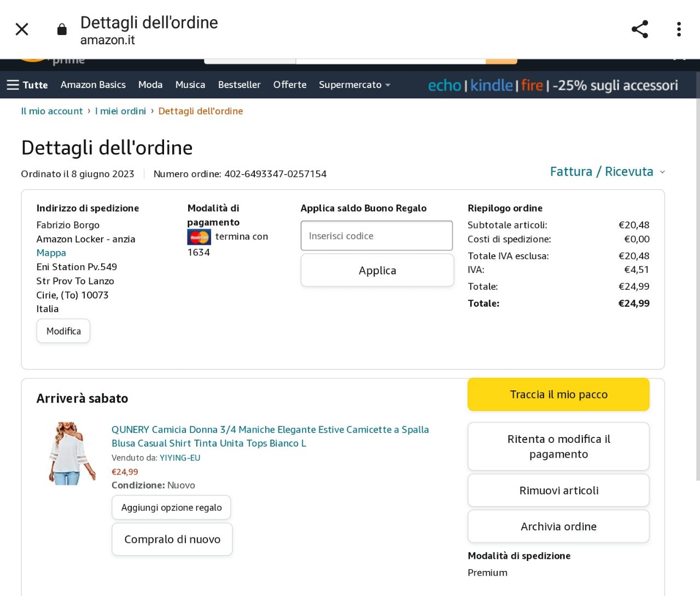Viewport: 700px width, 596px height.
Task: Click the Inserisci codice input field
Action: [376, 236]
